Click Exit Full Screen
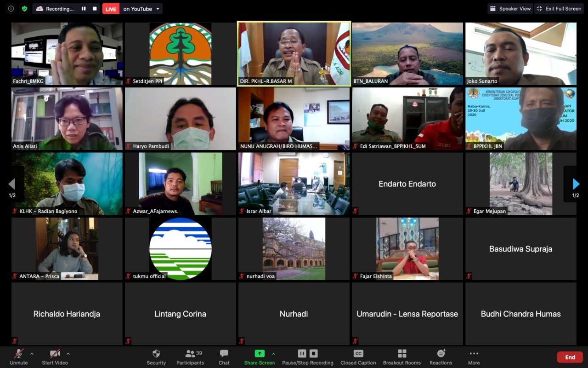 click(559, 9)
